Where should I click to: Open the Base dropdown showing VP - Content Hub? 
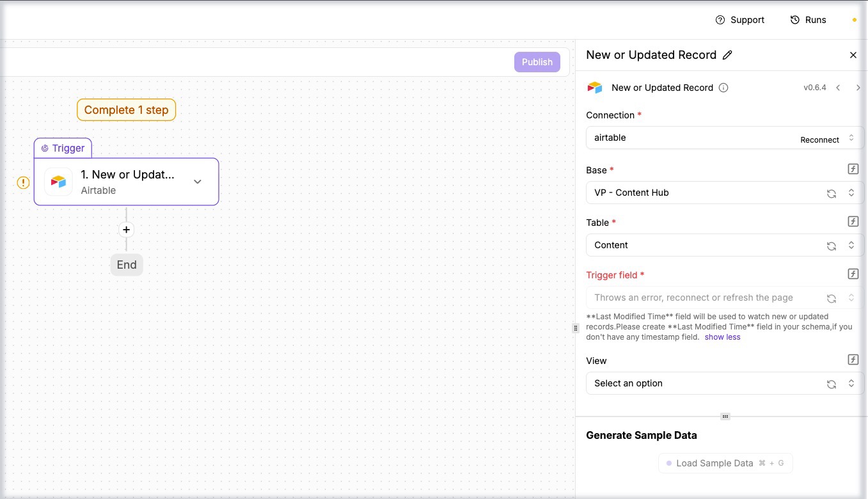[704, 193]
